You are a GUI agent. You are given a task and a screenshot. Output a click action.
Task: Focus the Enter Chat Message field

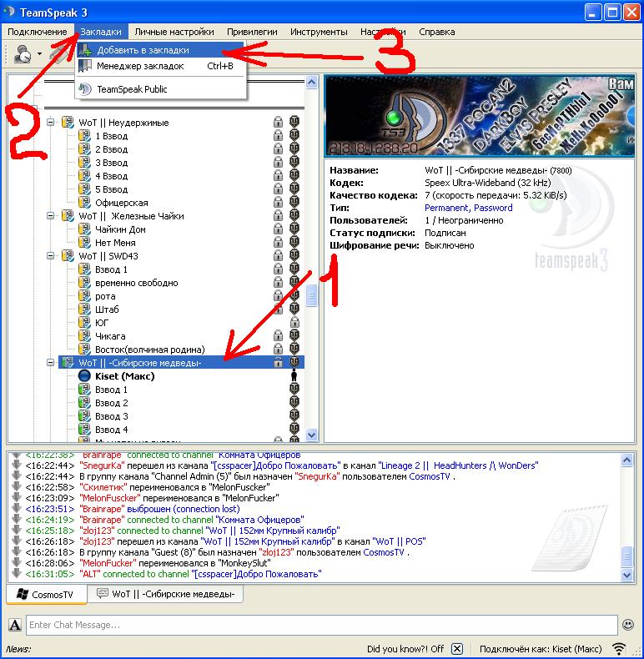(x=321, y=625)
